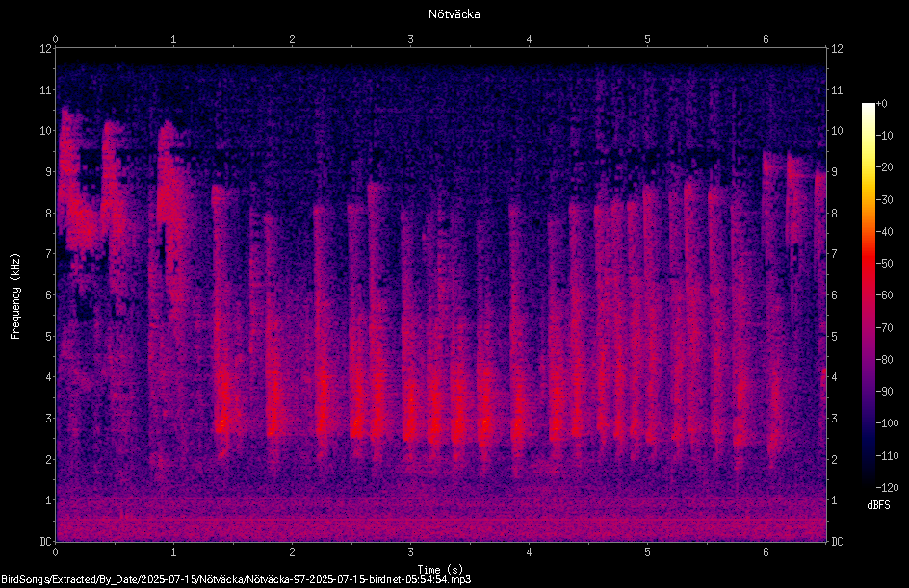The width and height of the screenshot is (909, 588).
Task: Click the white top of the color scale
Action: [868, 108]
